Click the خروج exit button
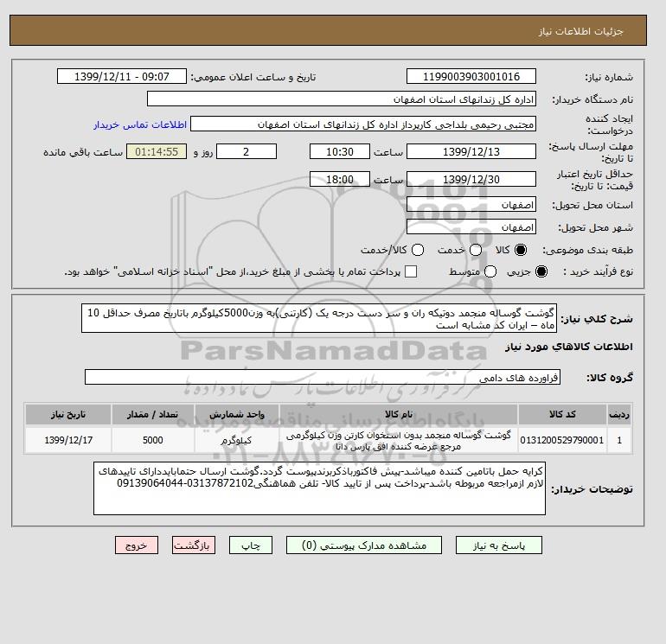Image resolution: width=666 pixels, height=644 pixels. 137,545
